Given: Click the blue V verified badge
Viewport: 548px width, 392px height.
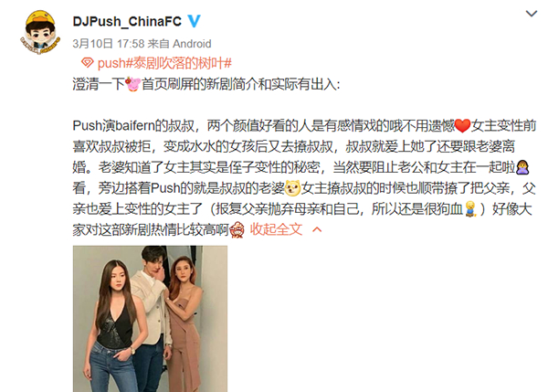Looking at the screenshot, I should pyautogui.click(x=194, y=21).
